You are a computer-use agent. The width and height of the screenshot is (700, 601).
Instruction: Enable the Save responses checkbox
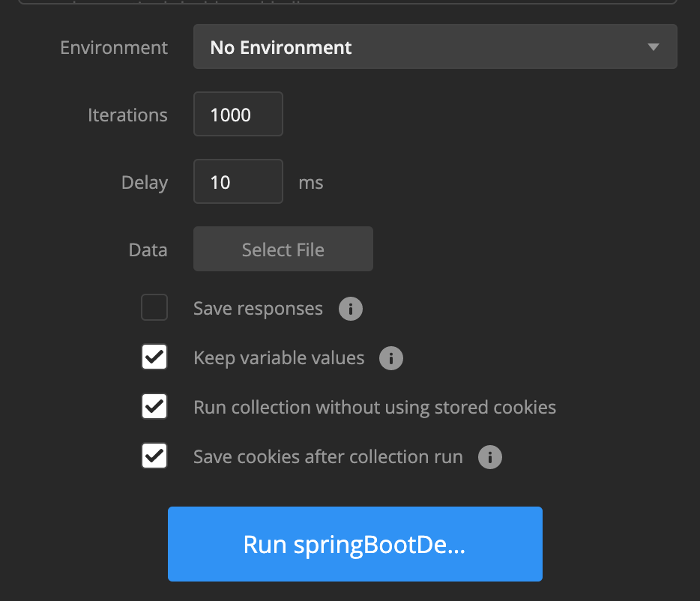(154, 308)
